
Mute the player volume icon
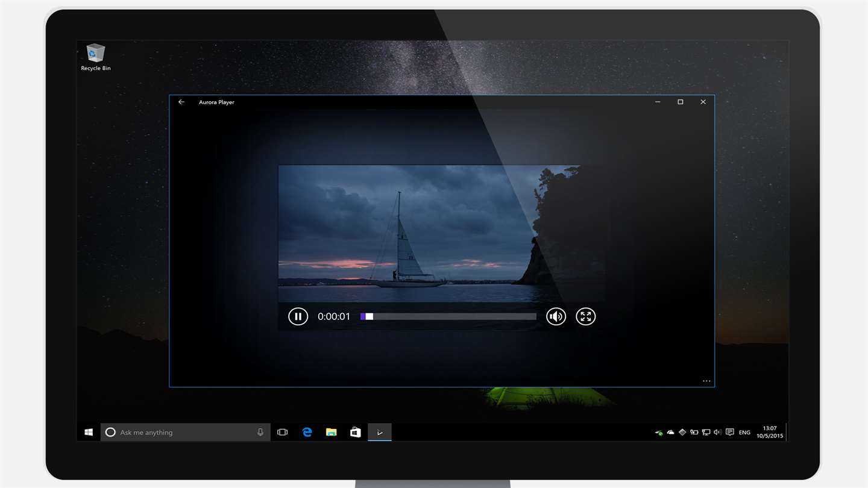(556, 316)
